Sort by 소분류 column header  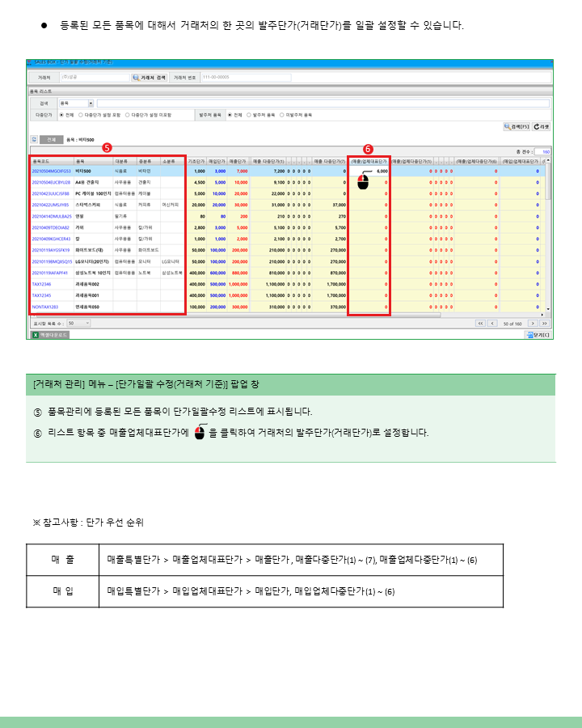click(x=173, y=161)
